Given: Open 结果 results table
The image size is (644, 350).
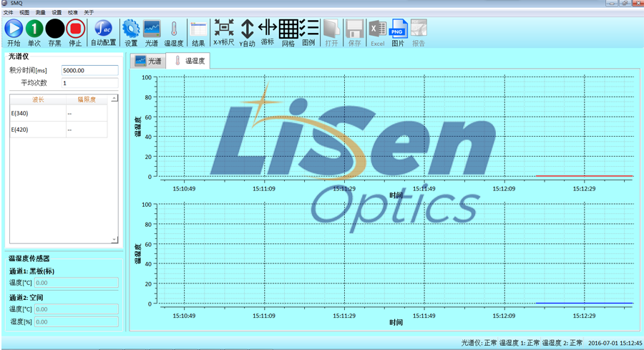Looking at the screenshot, I should coord(198,33).
